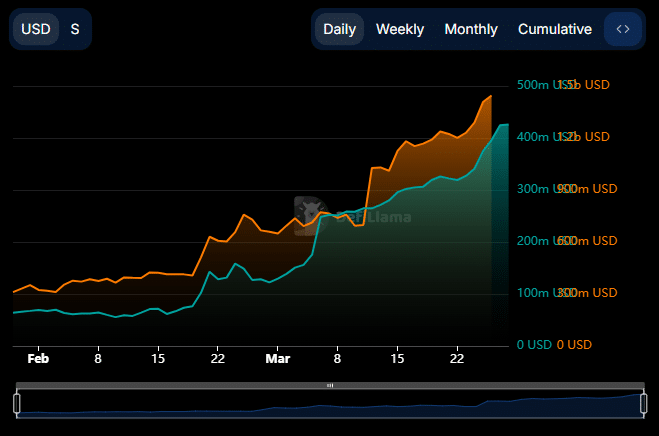Click the Mar label on x-axis

[277, 358]
